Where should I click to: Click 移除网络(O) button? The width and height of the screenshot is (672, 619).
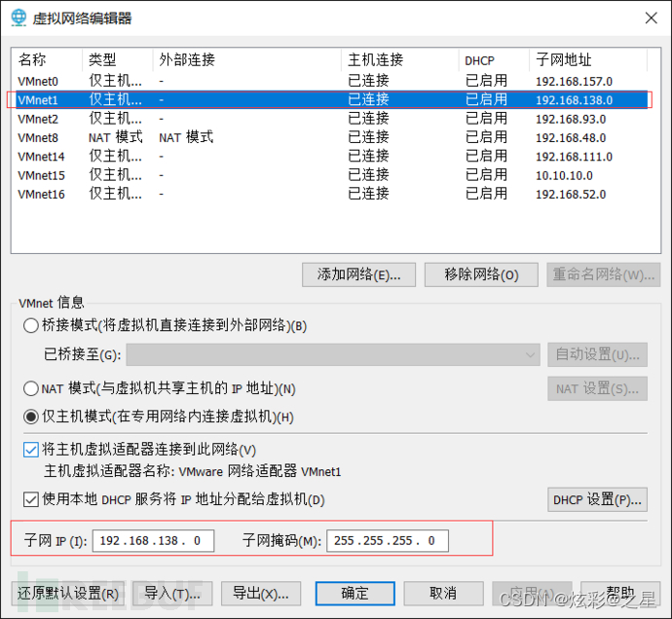(481, 274)
